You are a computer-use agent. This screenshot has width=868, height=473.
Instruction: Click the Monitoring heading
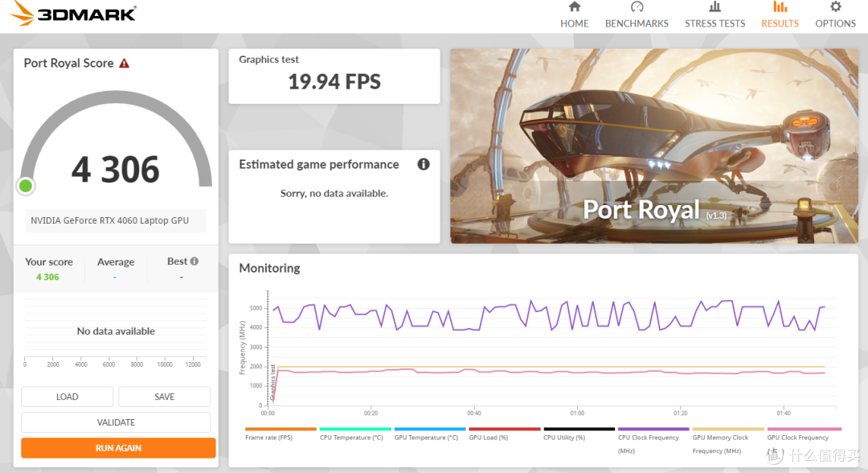point(269,268)
